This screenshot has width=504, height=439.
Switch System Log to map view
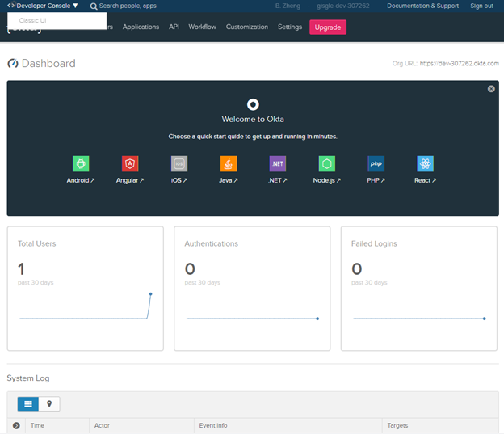point(49,404)
